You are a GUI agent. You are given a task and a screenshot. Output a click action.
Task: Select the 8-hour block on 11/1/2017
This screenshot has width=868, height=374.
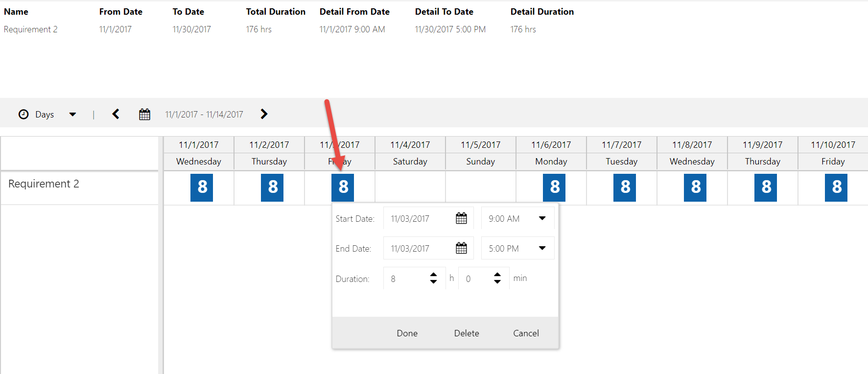(x=202, y=187)
